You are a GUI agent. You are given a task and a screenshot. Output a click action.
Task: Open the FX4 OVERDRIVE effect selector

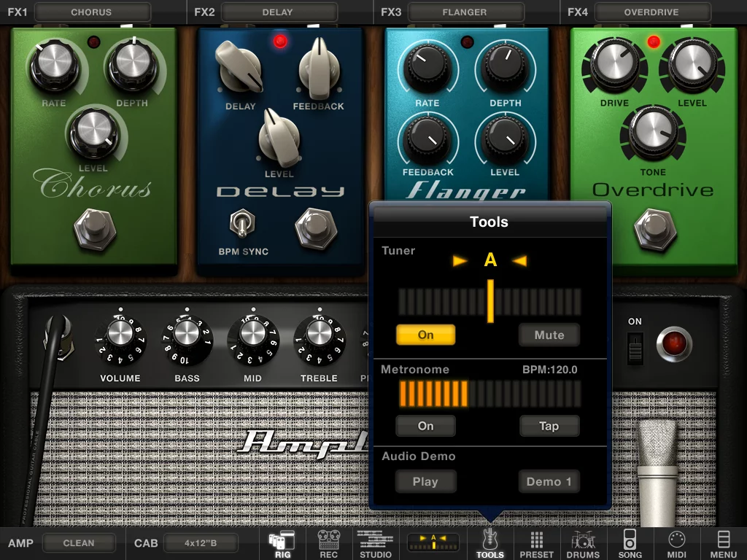click(x=653, y=11)
